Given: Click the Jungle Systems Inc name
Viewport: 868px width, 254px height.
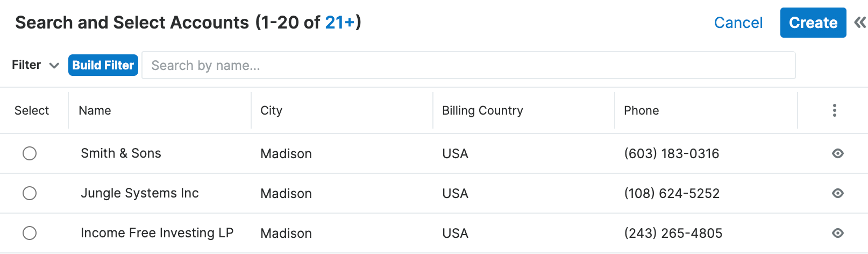Looking at the screenshot, I should (140, 193).
